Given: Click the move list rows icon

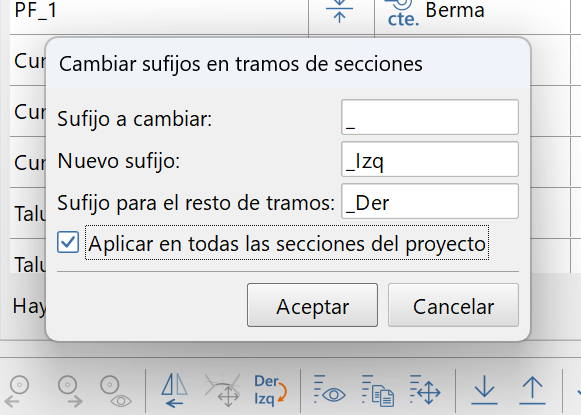Looking at the screenshot, I should pos(425,390).
